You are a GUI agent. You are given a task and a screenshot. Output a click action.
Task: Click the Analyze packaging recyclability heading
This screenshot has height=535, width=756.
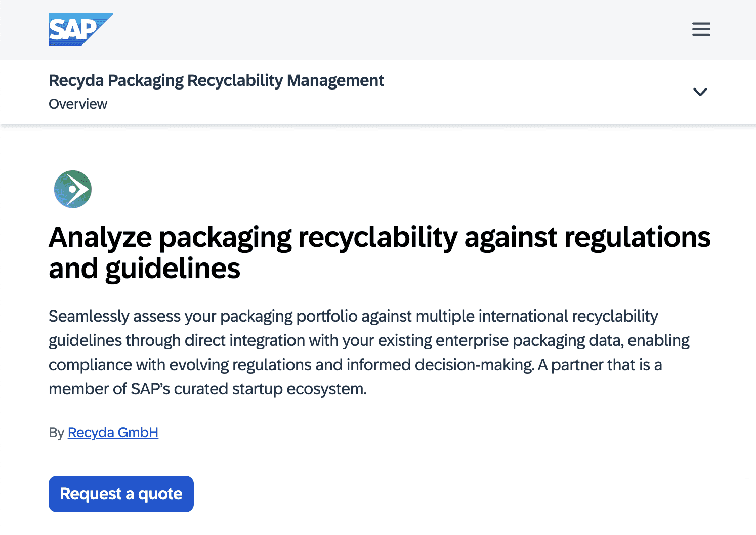pyautogui.click(x=380, y=253)
